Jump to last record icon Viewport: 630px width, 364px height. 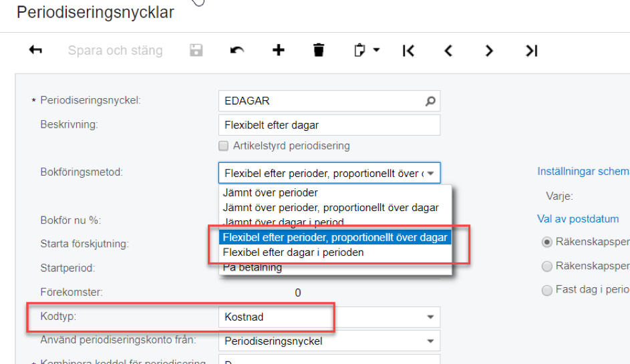coord(531,50)
